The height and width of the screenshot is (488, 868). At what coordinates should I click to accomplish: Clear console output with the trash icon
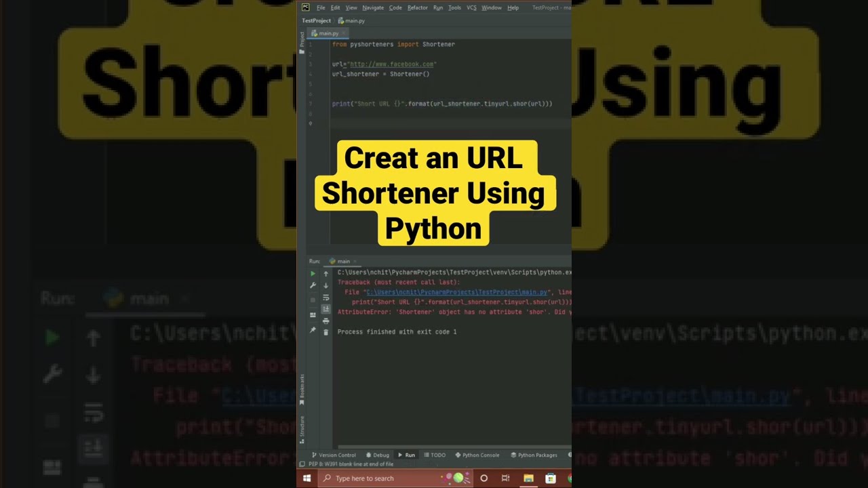point(325,332)
